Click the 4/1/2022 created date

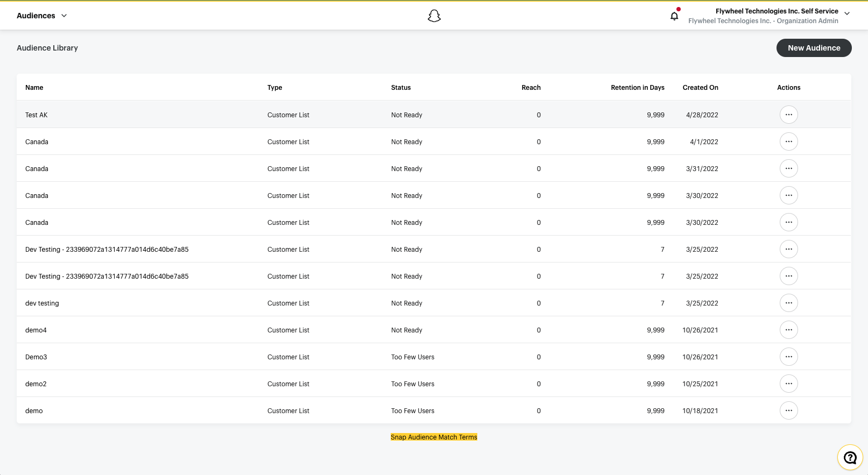tap(704, 142)
